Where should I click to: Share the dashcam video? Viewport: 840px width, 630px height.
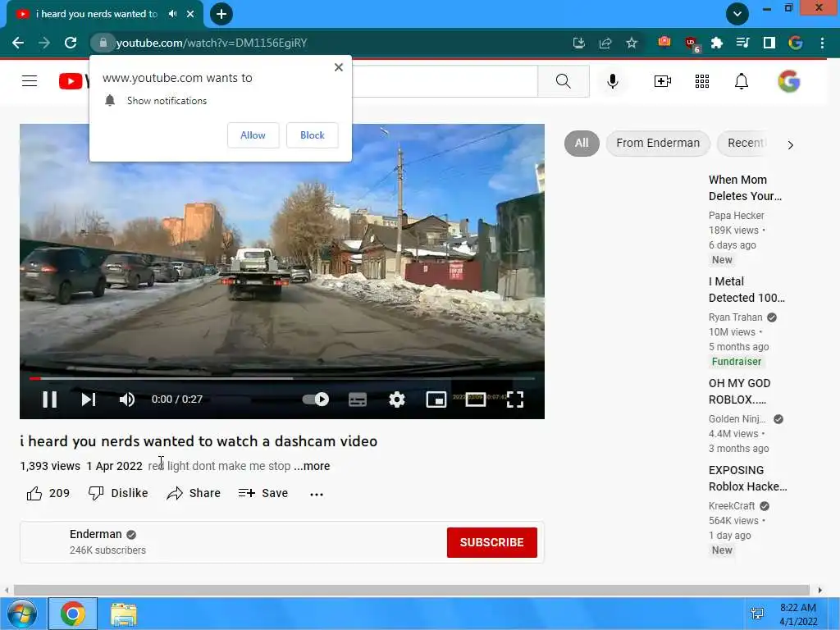pyautogui.click(x=194, y=493)
